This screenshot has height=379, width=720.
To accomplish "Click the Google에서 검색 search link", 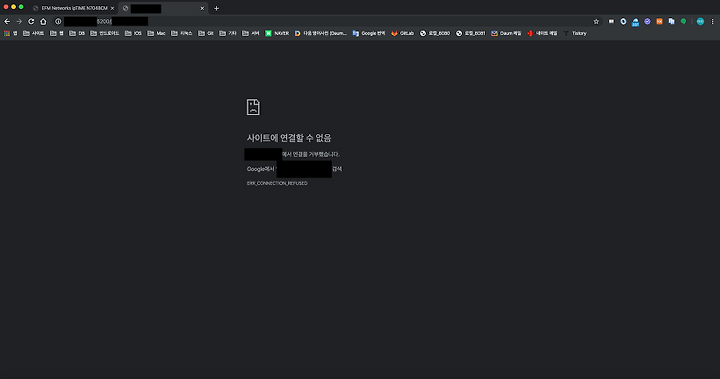I will click(294, 169).
